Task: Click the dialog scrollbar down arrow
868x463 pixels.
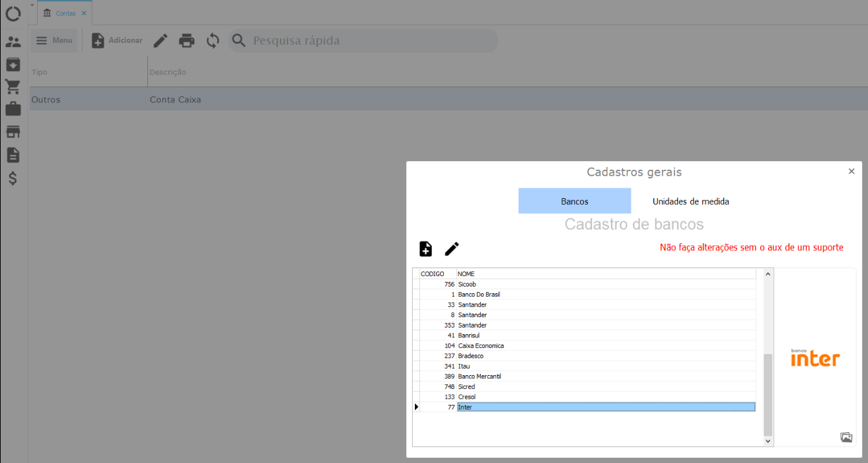Action: (x=767, y=441)
